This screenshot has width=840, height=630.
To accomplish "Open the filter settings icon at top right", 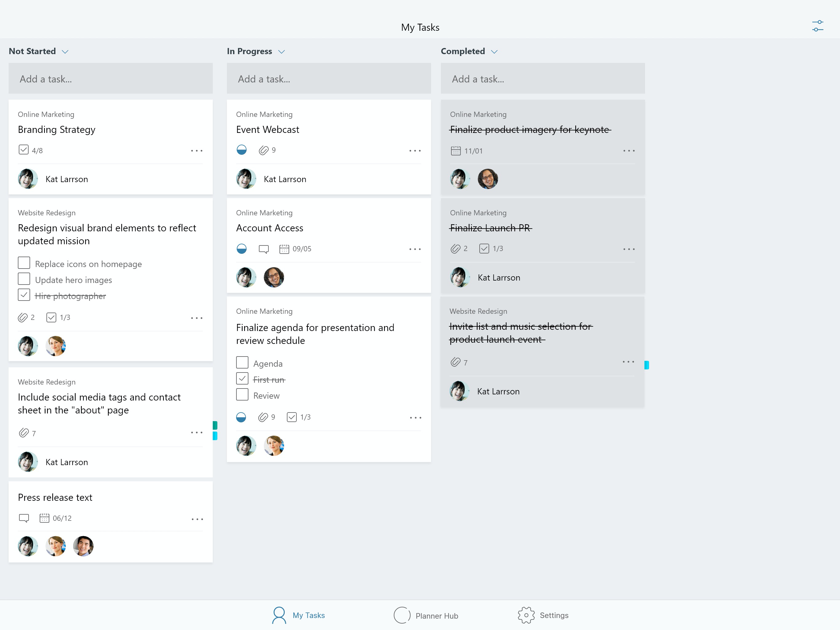I will click(817, 26).
